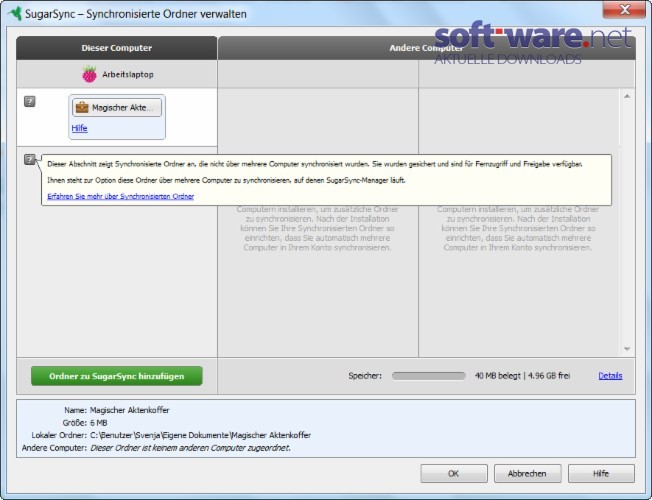652x500 pixels.
Task: Click the 'Speicher:' label
Action: click(365, 376)
